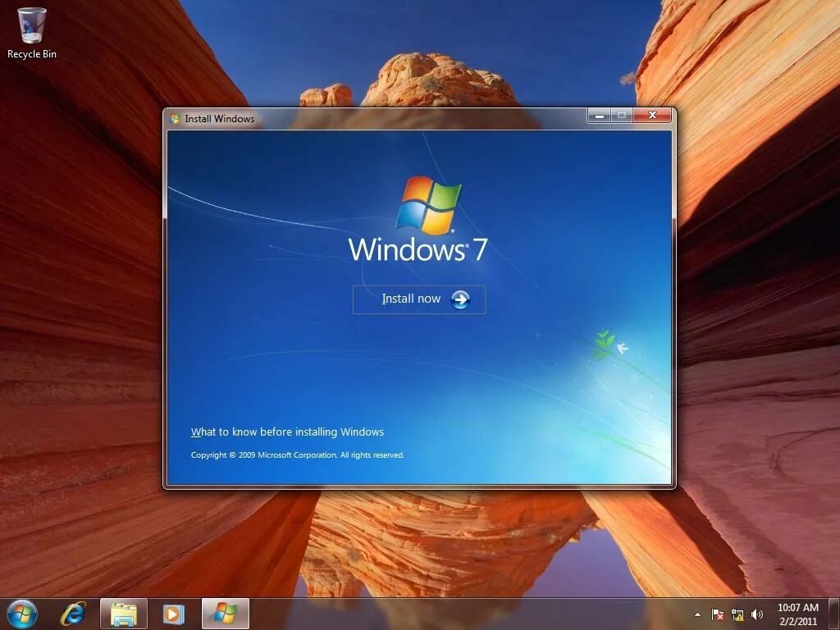Open What to know before installing Windows
This screenshot has height=630, width=840.
[x=287, y=431]
